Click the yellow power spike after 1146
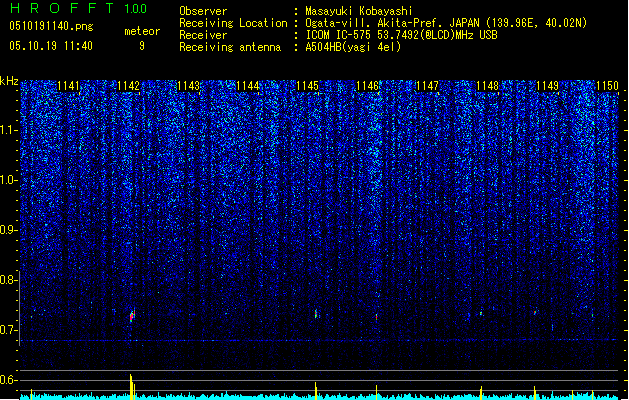Image resolution: width=629 pixels, height=400 pixels. tap(376, 392)
